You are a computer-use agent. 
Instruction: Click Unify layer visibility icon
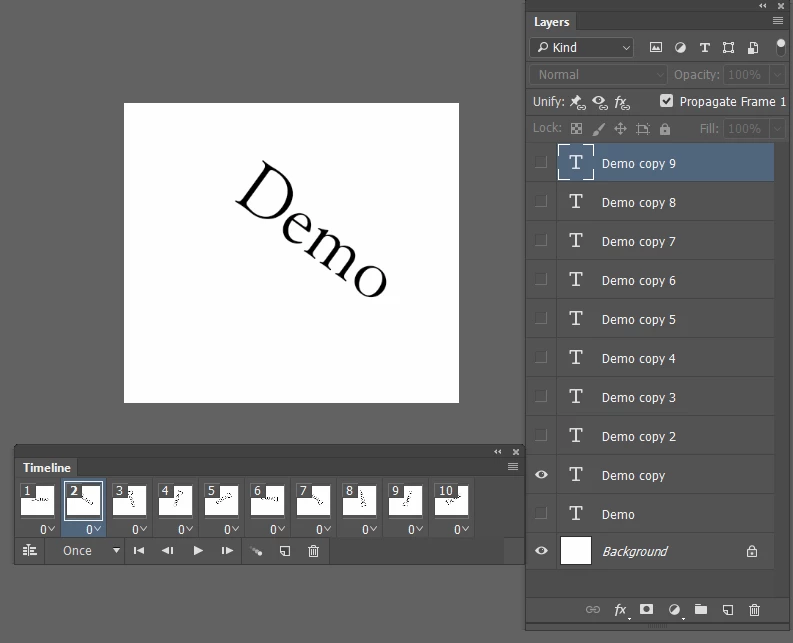pos(600,102)
